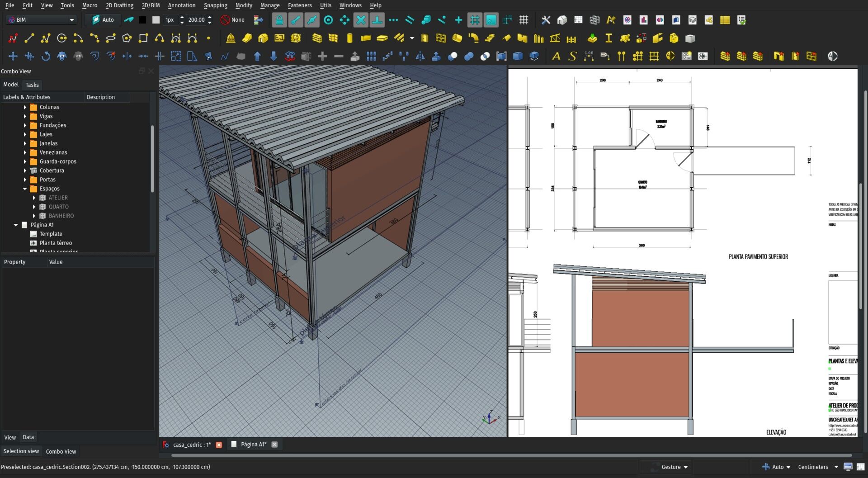Open the Centimeters units dropdown
The image size is (868, 478).
(818, 467)
